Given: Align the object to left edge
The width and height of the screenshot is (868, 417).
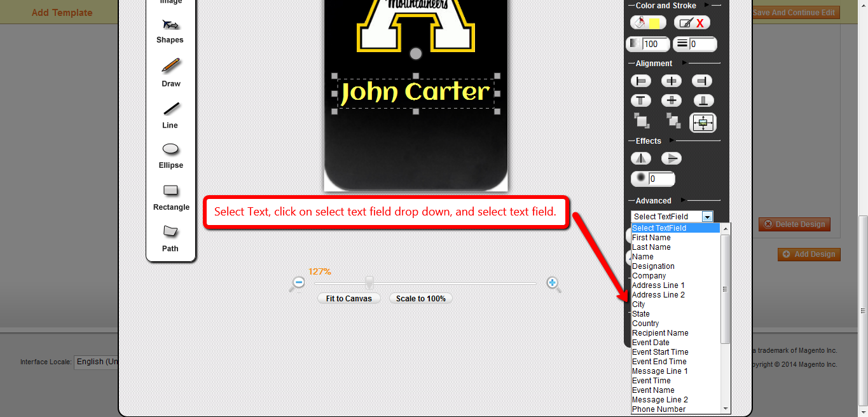Looking at the screenshot, I should pos(641,81).
